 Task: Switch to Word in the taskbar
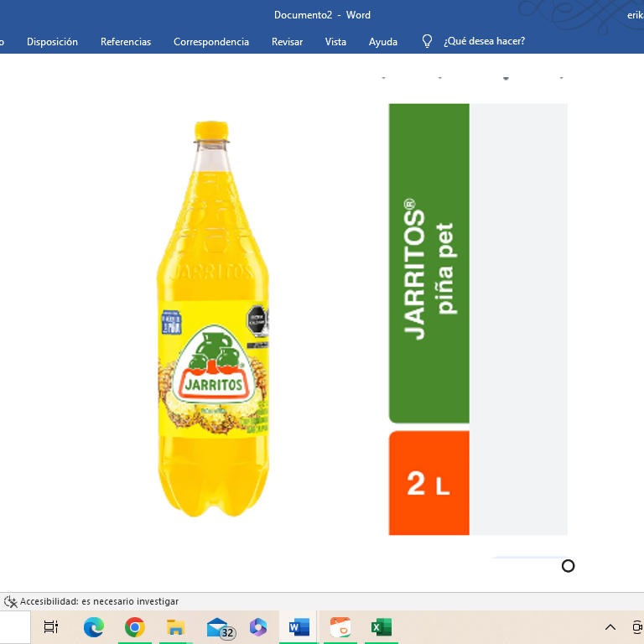299,627
